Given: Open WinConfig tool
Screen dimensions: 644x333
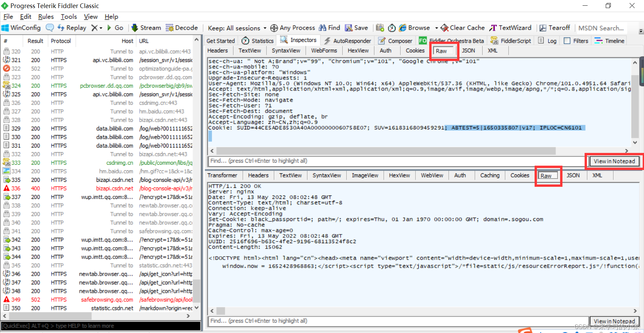Looking at the screenshot, I should [21, 28].
